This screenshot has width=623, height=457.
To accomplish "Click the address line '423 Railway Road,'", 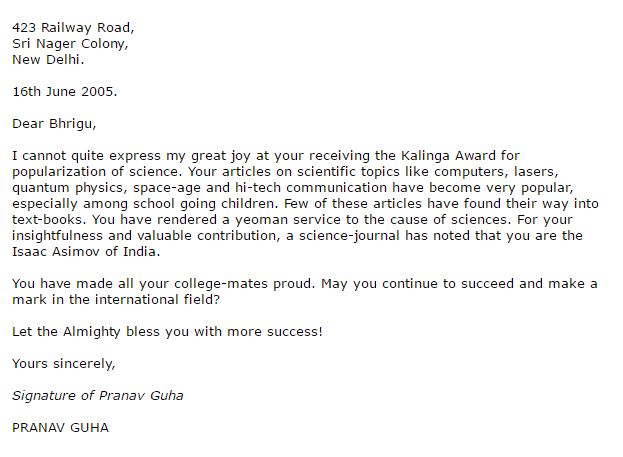I will click(x=74, y=28).
